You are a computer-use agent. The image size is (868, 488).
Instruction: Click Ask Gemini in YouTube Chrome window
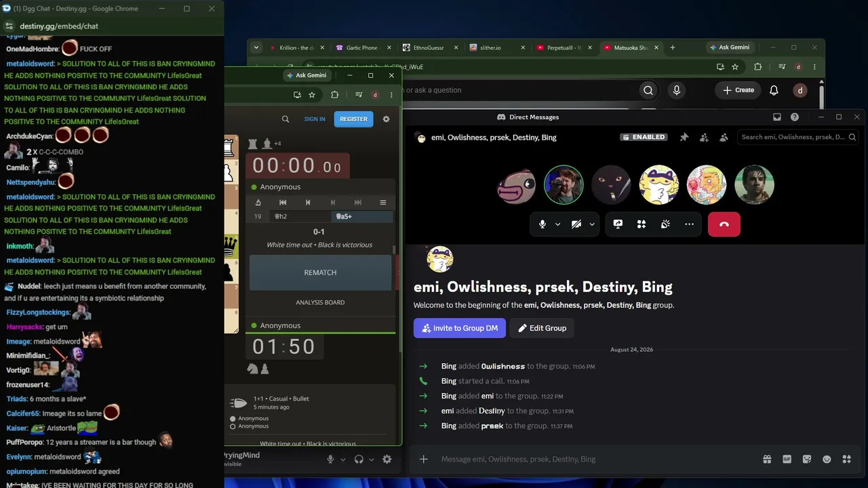click(730, 47)
